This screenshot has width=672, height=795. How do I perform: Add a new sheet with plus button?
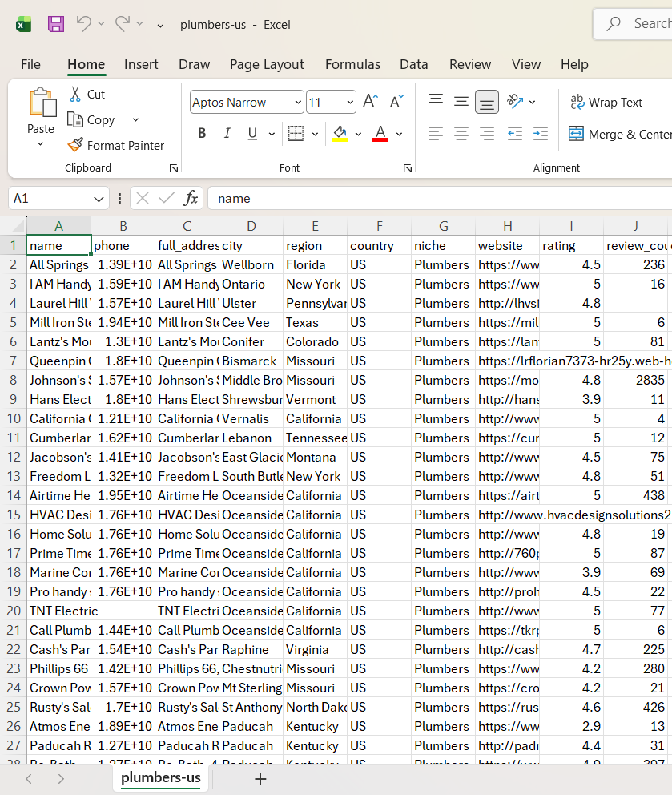[x=260, y=779]
